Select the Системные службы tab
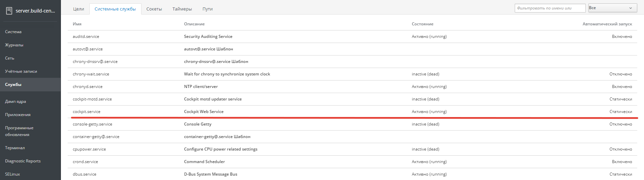 pos(115,9)
